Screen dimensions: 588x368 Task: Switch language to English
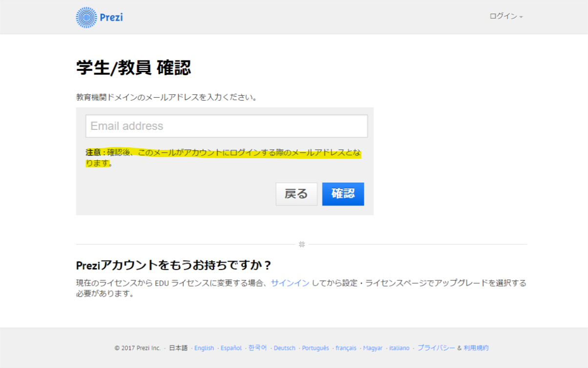(204, 348)
